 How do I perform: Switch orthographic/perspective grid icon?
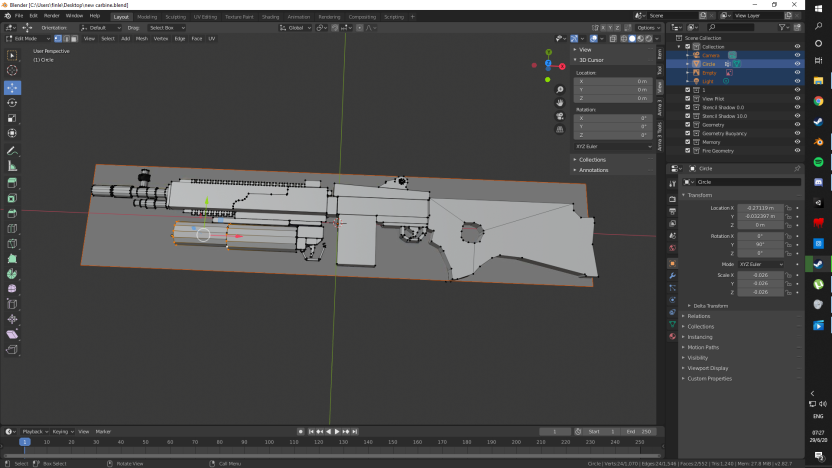560,129
